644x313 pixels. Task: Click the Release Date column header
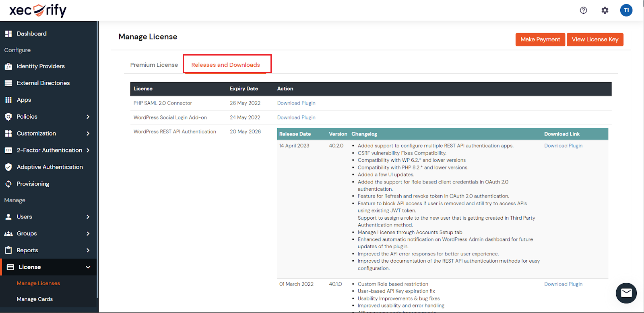pos(295,134)
